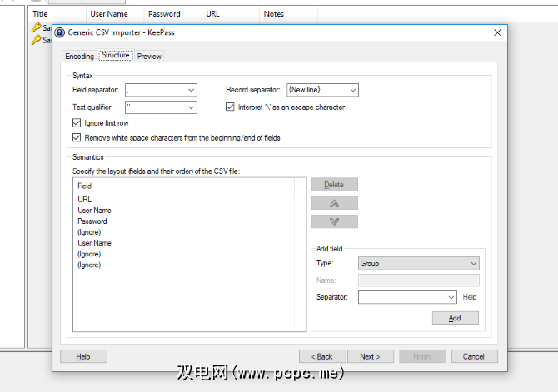558x392 pixels.
Task: Open the Separator combo box in Add field
Action: pos(407,297)
